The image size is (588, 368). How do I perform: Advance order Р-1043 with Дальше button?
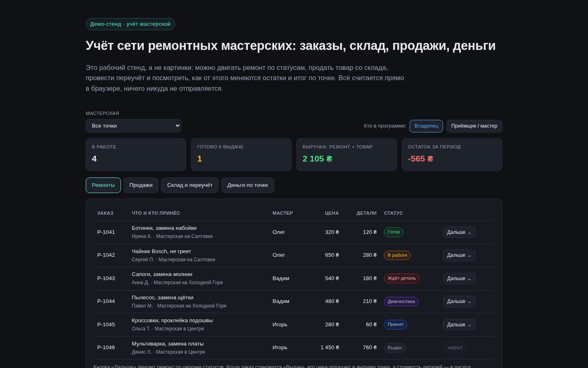click(459, 278)
